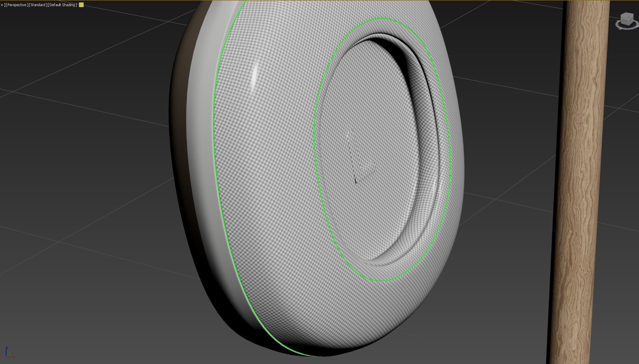Image resolution: width=639 pixels, height=364 pixels.
Task: Click the yellow viewport filter square
Action: point(81,5)
